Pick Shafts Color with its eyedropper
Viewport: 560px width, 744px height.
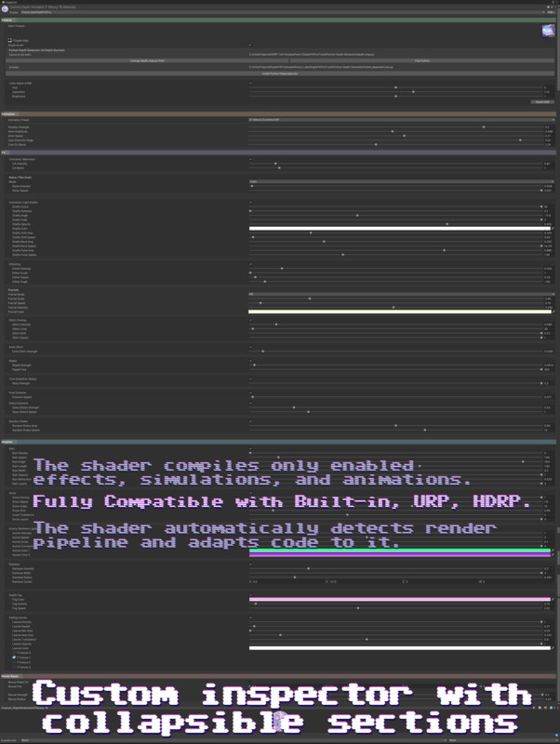click(553, 229)
